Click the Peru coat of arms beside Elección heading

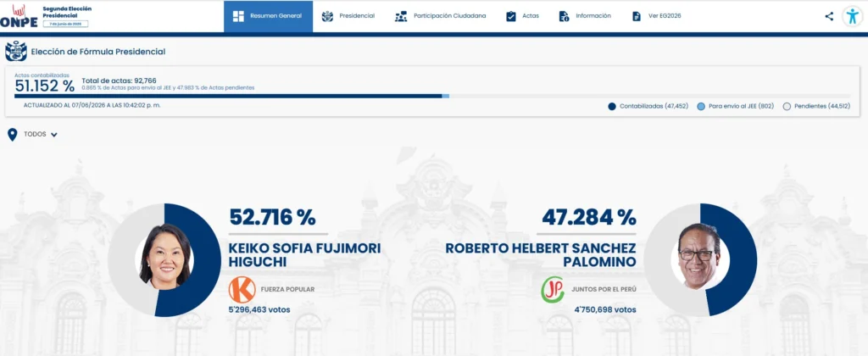click(x=15, y=52)
